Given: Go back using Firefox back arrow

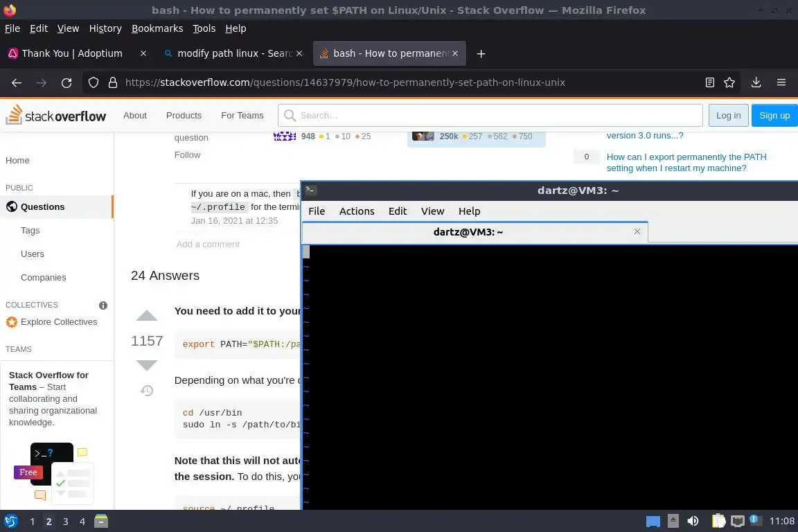Looking at the screenshot, I should [x=17, y=82].
